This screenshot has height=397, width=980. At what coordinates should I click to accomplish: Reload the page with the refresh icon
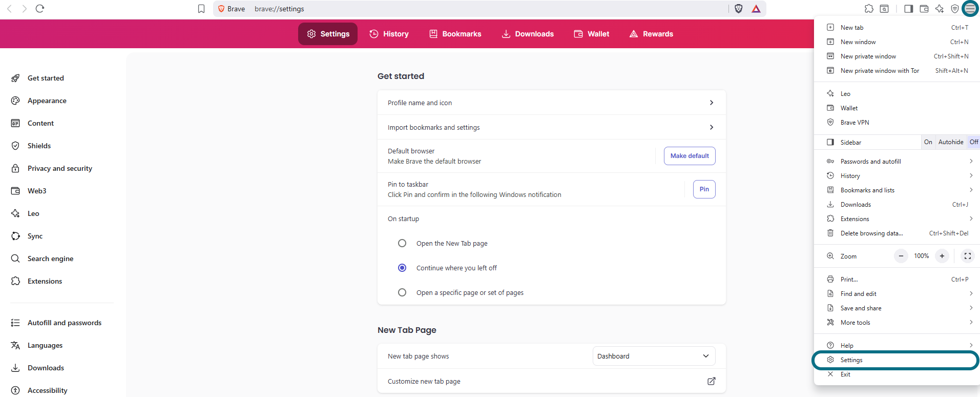point(40,9)
